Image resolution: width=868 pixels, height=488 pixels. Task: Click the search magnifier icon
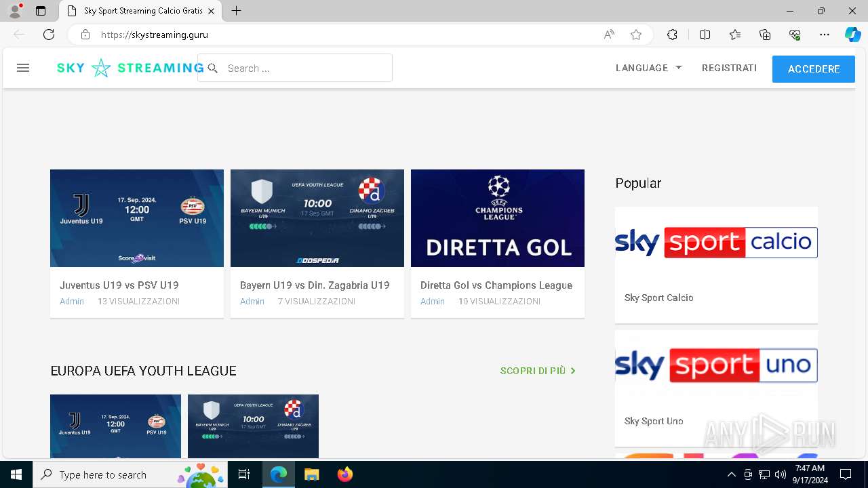(x=213, y=68)
